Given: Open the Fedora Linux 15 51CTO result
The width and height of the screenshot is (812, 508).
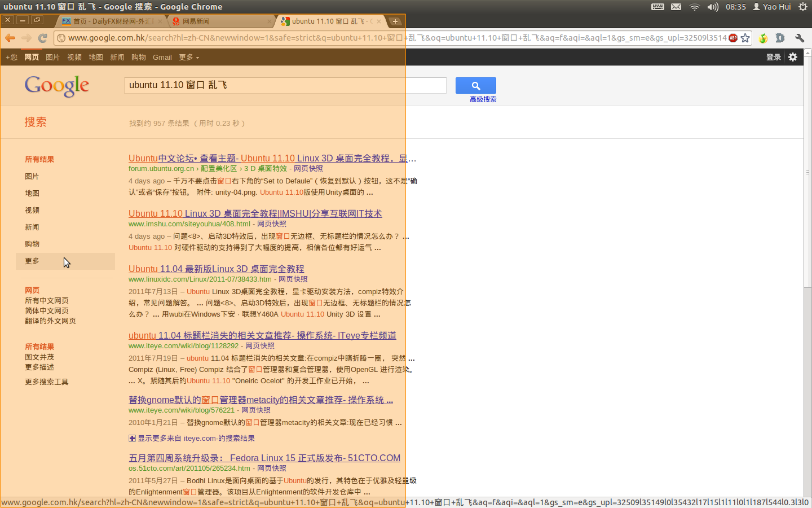Looking at the screenshot, I should (x=264, y=458).
